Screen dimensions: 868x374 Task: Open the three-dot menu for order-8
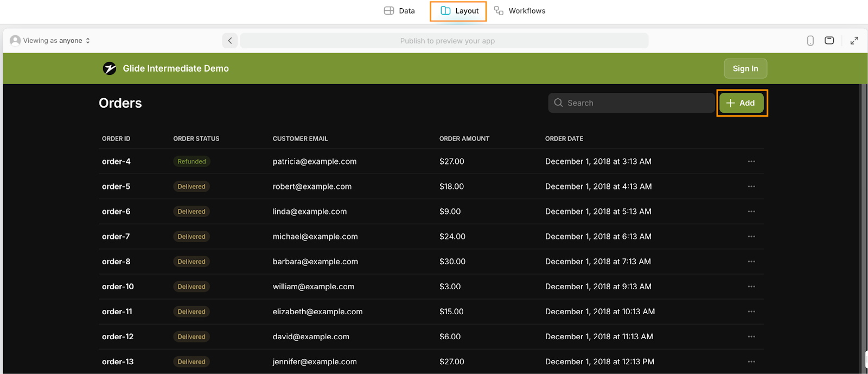click(x=751, y=261)
